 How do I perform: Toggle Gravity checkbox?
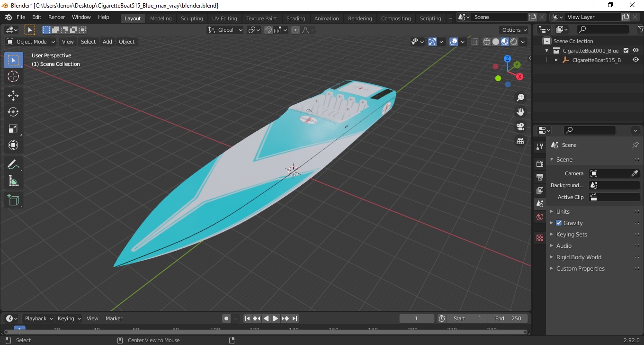pos(559,223)
